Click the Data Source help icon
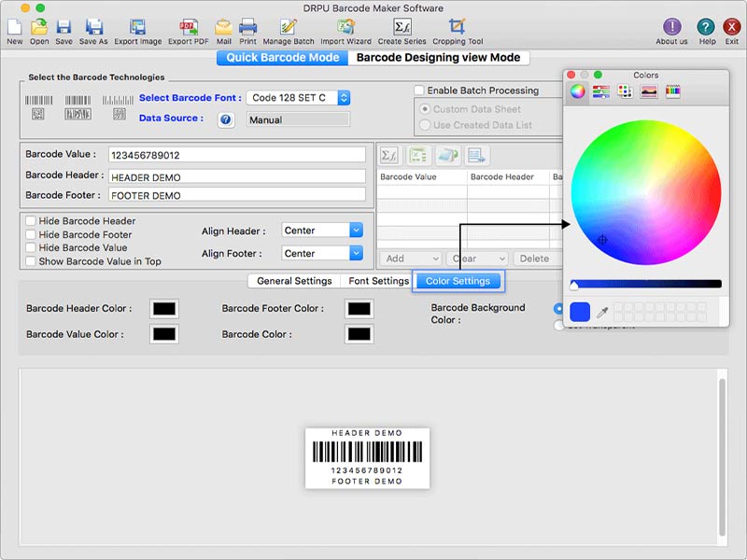This screenshot has width=747, height=560. pyautogui.click(x=225, y=119)
